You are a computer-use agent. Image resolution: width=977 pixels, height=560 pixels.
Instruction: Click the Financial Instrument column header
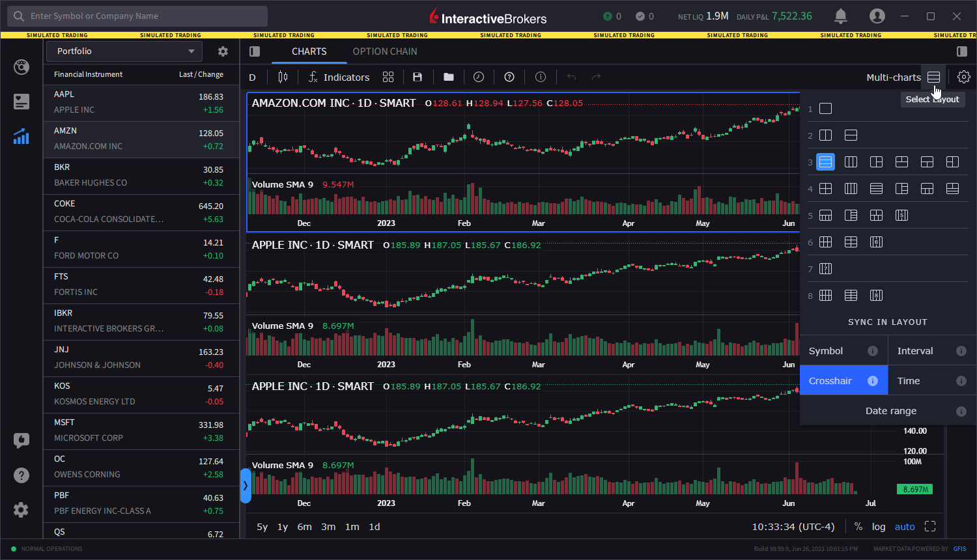click(x=88, y=74)
